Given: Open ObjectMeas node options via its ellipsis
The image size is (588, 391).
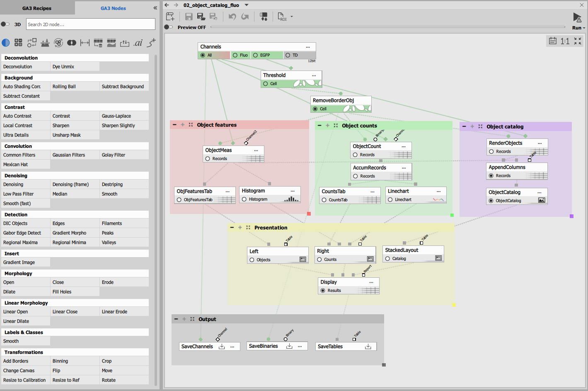Looking at the screenshot, I should (256, 150).
